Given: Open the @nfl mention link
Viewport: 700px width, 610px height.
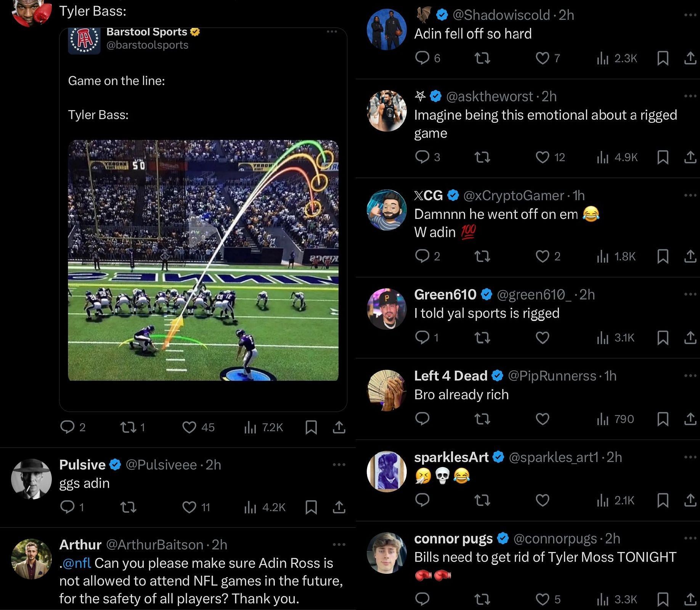Looking at the screenshot, I should [77, 563].
